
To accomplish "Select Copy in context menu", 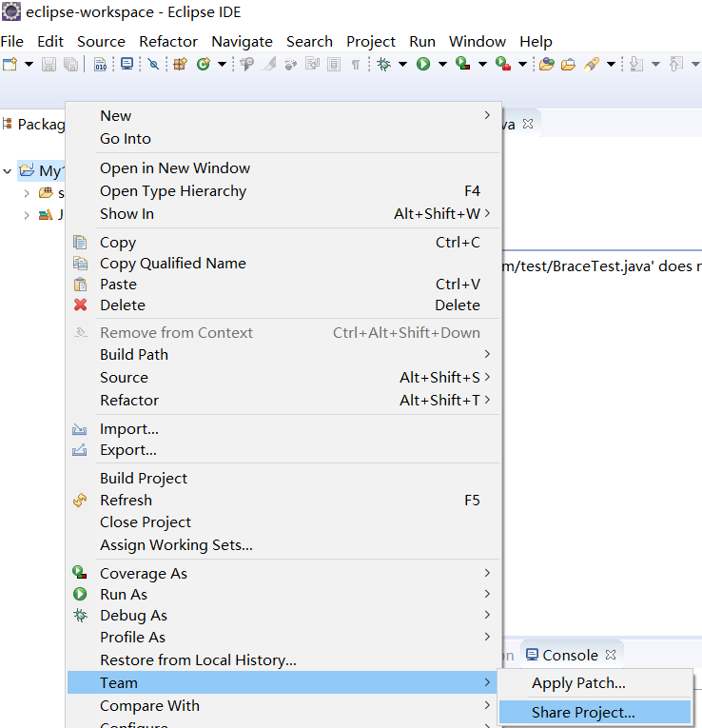I will [284, 243].
